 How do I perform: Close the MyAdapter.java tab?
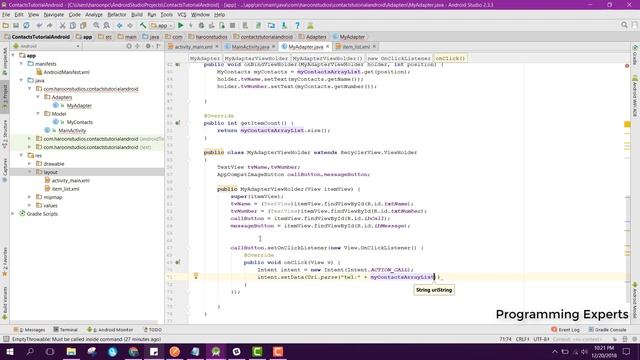tap(327, 47)
